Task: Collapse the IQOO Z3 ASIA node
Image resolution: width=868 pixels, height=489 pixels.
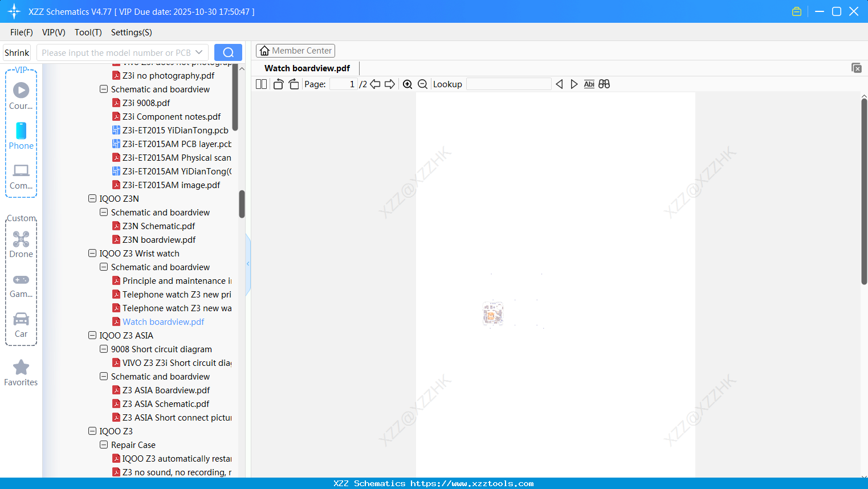Action: point(92,336)
